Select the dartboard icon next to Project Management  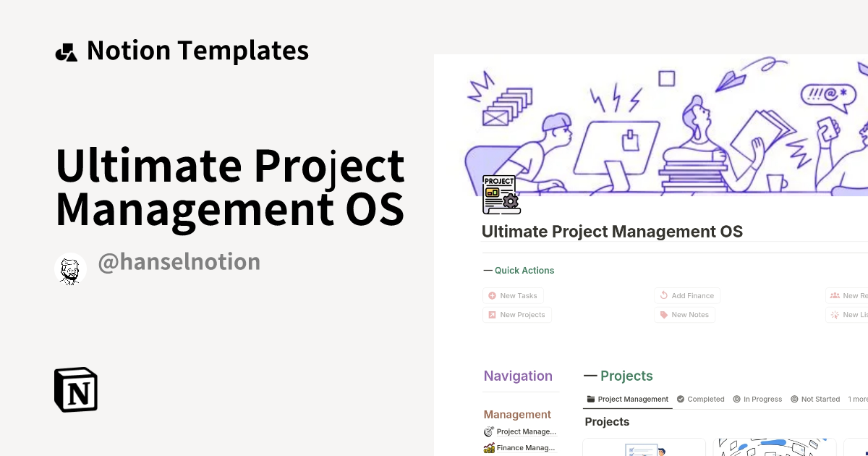488,431
